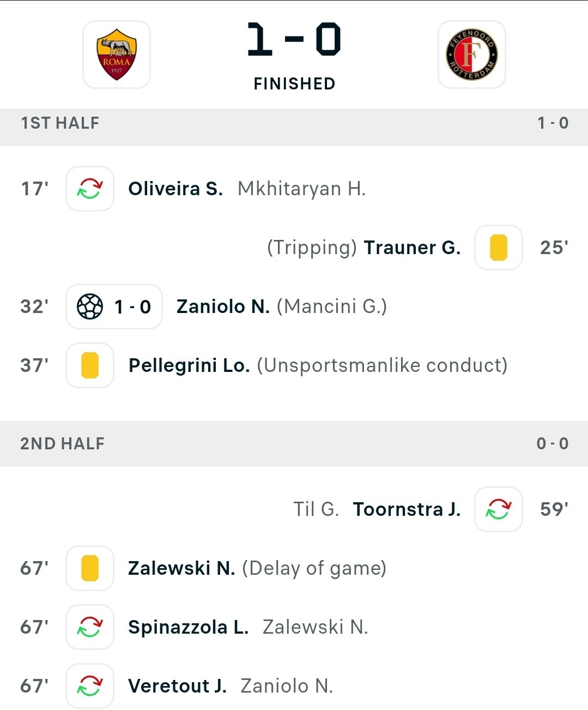Tap the Veretout substitution icon

[x=90, y=686]
